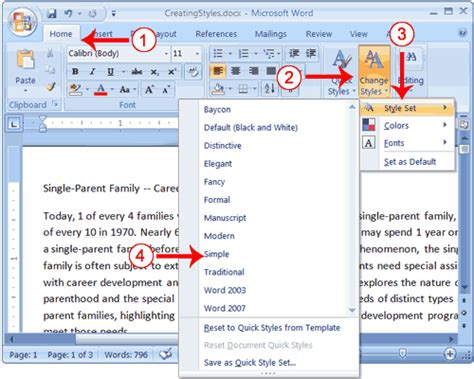Open the Calibri font name dropdown
Viewport: 474px width, 379px height.
[x=166, y=53]
